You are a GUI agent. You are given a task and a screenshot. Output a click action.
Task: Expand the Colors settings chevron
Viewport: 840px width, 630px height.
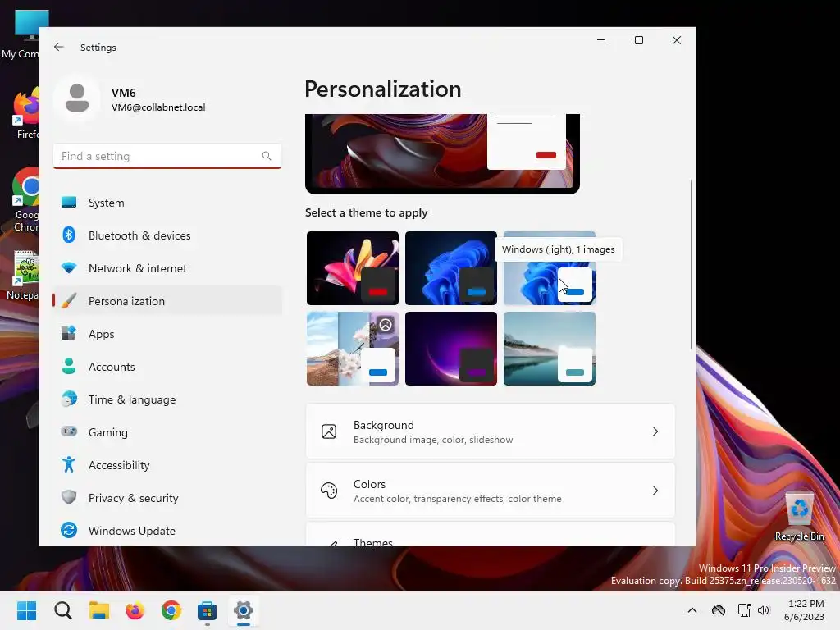click(655, 491)
